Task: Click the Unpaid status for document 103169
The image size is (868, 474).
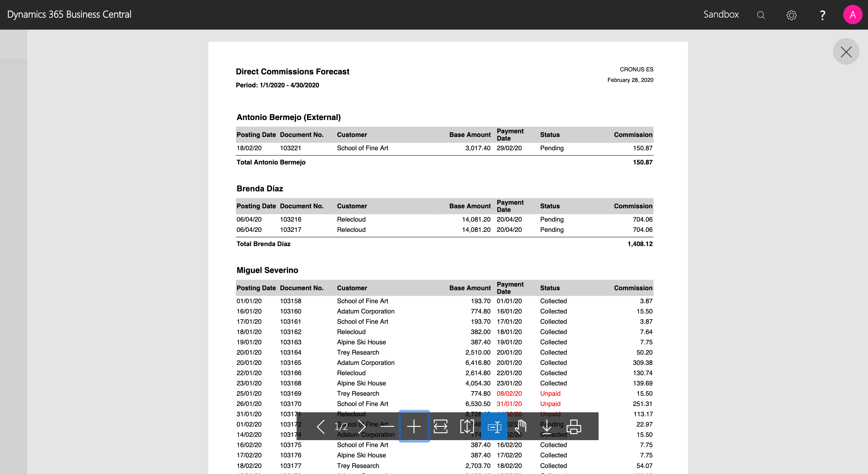Action: tap(550, 393)
